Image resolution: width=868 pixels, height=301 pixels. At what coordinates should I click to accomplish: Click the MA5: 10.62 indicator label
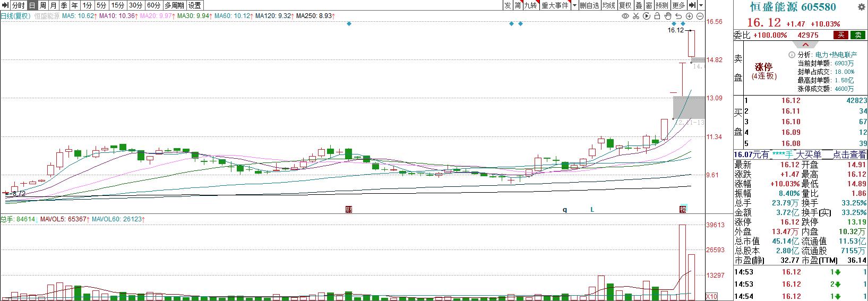click(x=79, y=16)
